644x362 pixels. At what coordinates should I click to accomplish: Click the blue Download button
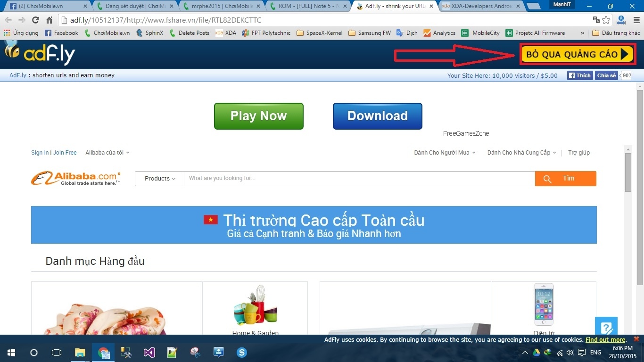pos(378,116)
